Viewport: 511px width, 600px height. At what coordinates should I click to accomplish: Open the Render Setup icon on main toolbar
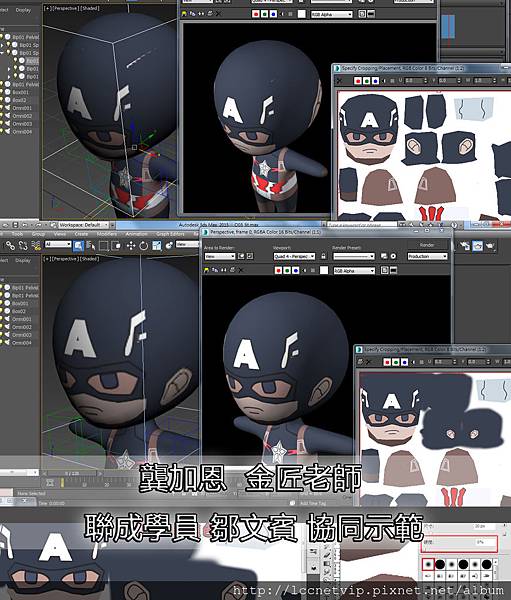[465, 246]
